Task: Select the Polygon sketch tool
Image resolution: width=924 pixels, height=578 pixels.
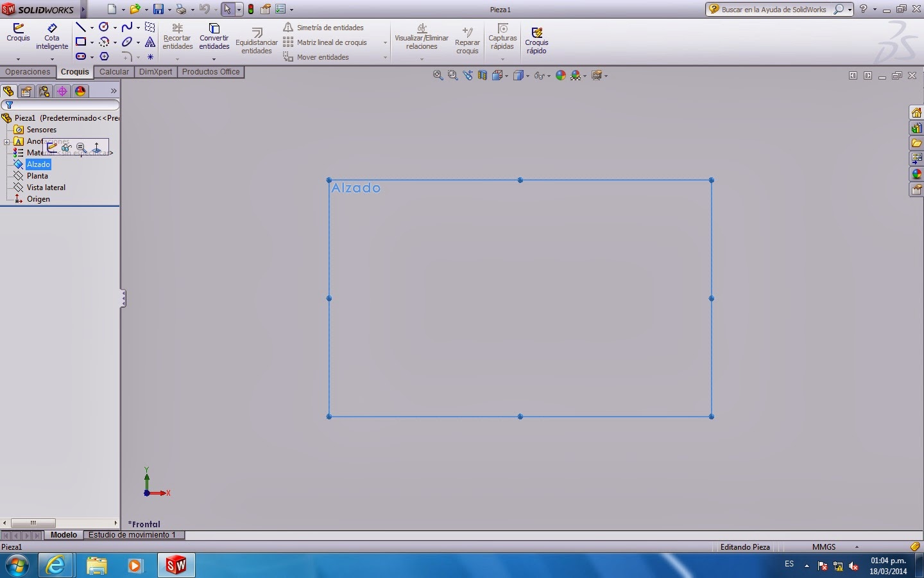Action: tap(105, 57)
